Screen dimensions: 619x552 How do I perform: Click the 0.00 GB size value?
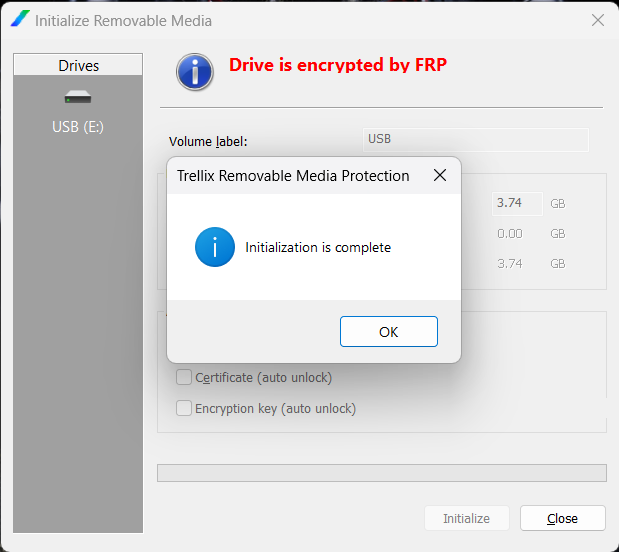(x=510, y=233)
